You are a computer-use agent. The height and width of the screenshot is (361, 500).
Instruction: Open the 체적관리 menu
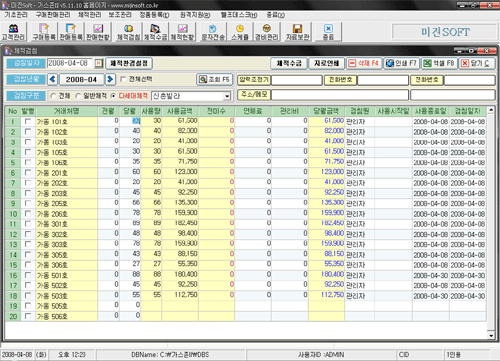pyautogui.click(x=89, y=15)
